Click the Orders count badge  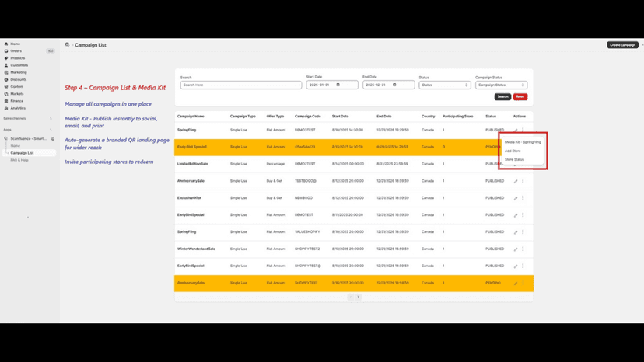pos(50,51)
